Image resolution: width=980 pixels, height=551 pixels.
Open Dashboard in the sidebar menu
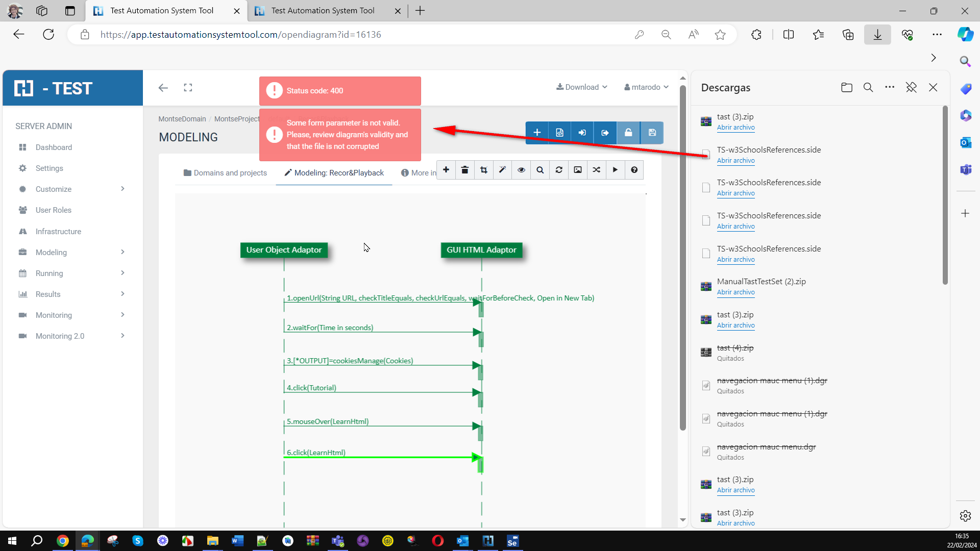pos(54,147)
